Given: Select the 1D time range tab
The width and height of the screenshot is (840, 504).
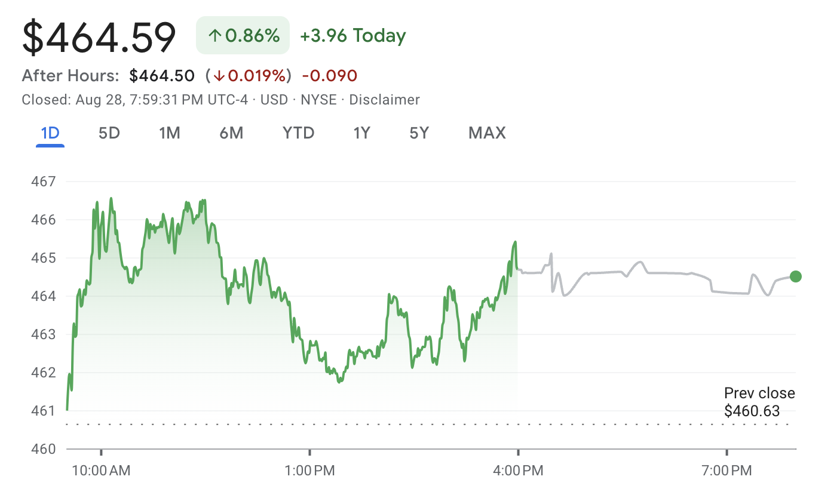Looking at the screenshot, I should (x=50, y=133).
